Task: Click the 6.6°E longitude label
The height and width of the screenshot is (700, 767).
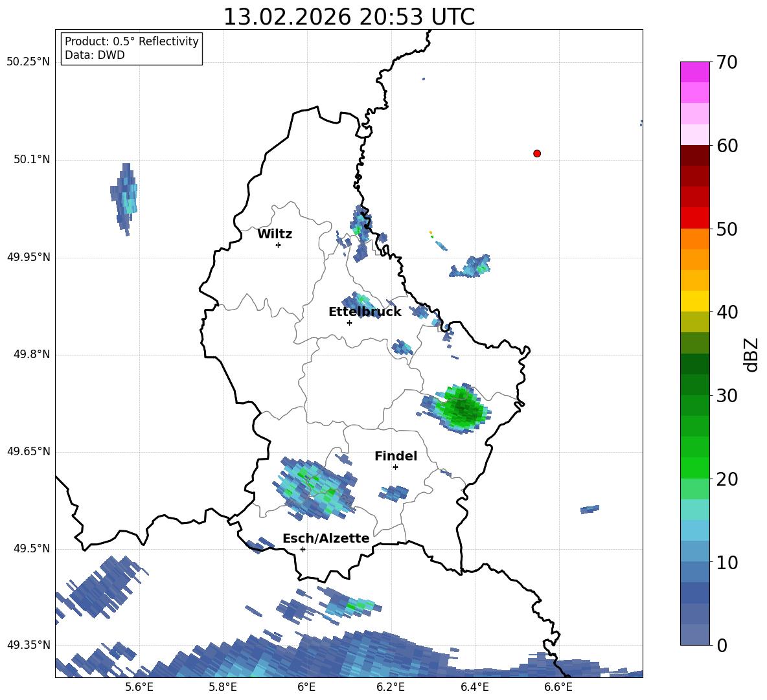Action: pyautogui.click(x=558, y=687)
